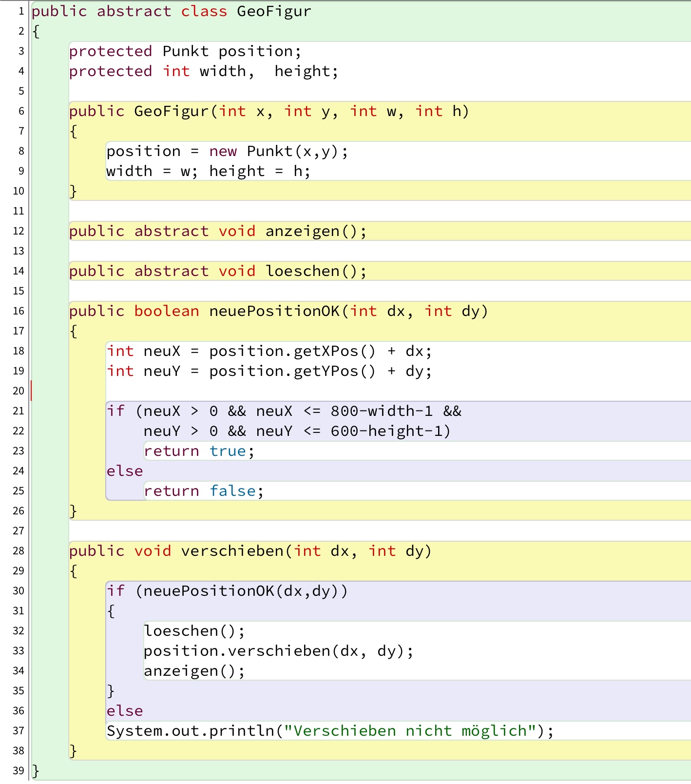Click the Punkt type in the position field

(185, 51)
